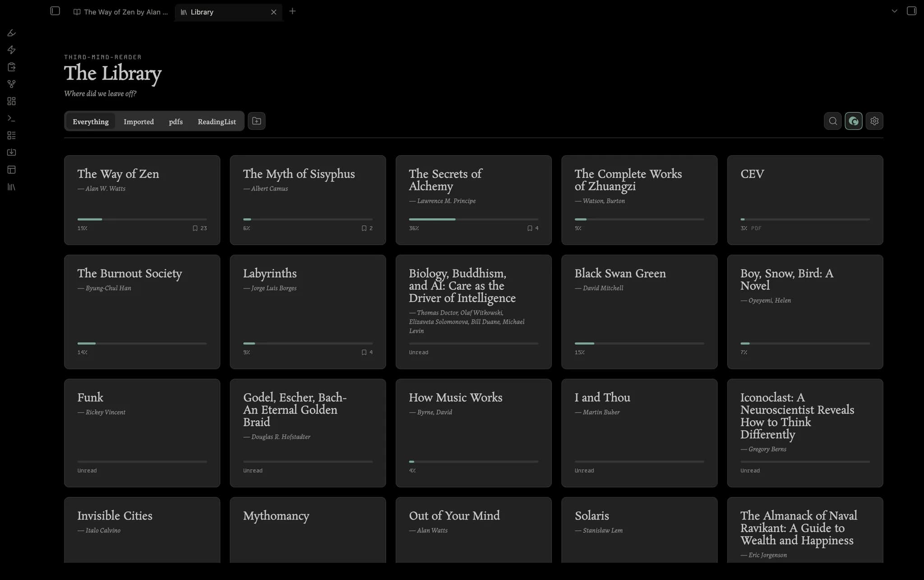
Task: Open the terminal prompt sidebar icon
Action: tap(12, 118)
